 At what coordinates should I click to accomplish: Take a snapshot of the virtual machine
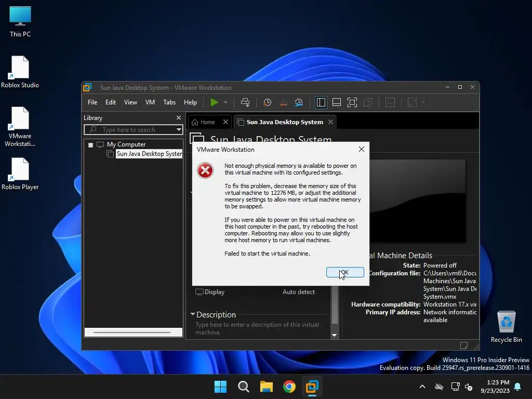coord(268,102)
